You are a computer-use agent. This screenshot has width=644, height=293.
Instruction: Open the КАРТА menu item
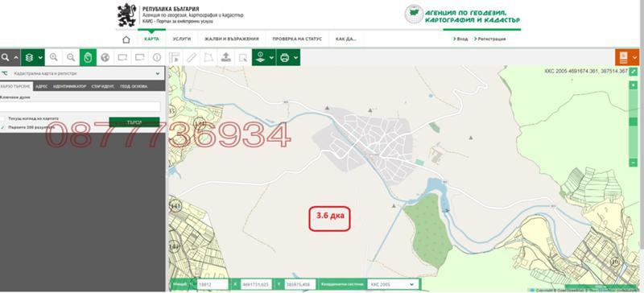[x=151, y=39]
